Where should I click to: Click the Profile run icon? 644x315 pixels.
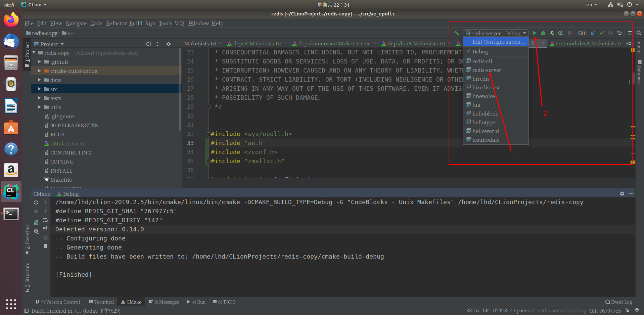(561, 33)
